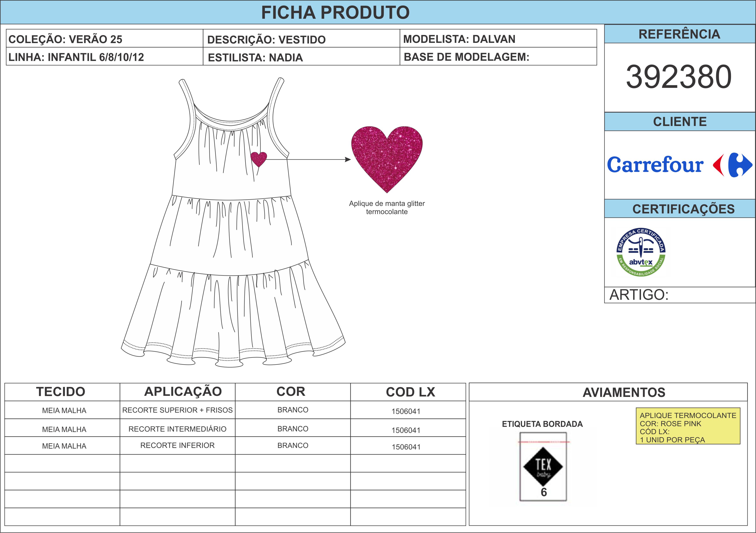The image size is (756, 533).
Task: Click the Aplique de manta glitter caption
Action: pos(387,208)
